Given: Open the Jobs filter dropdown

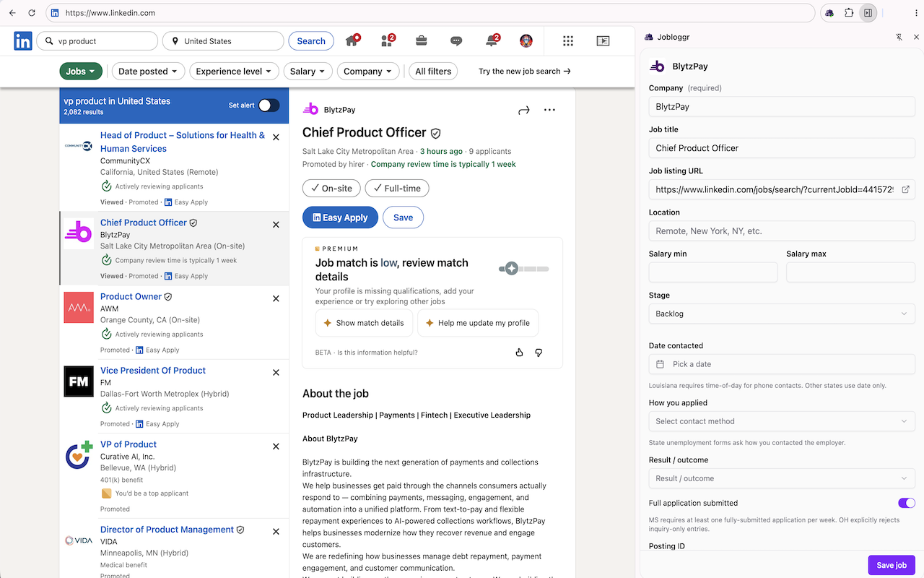Looking at the screenshot, I should pos(81,71).
